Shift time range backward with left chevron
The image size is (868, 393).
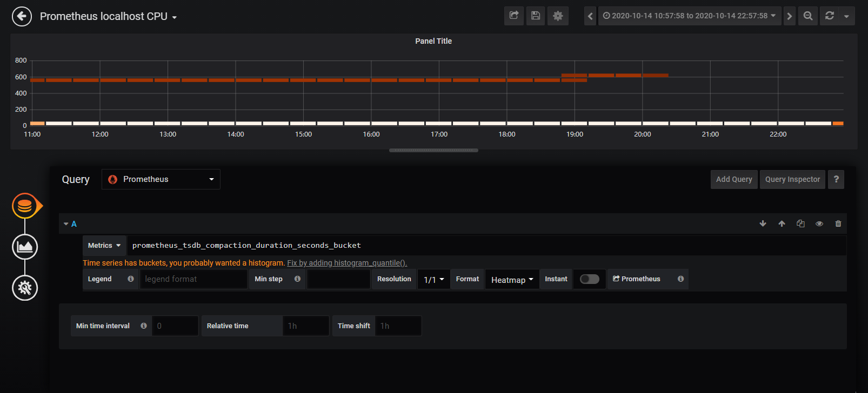(x=590, y=16)
